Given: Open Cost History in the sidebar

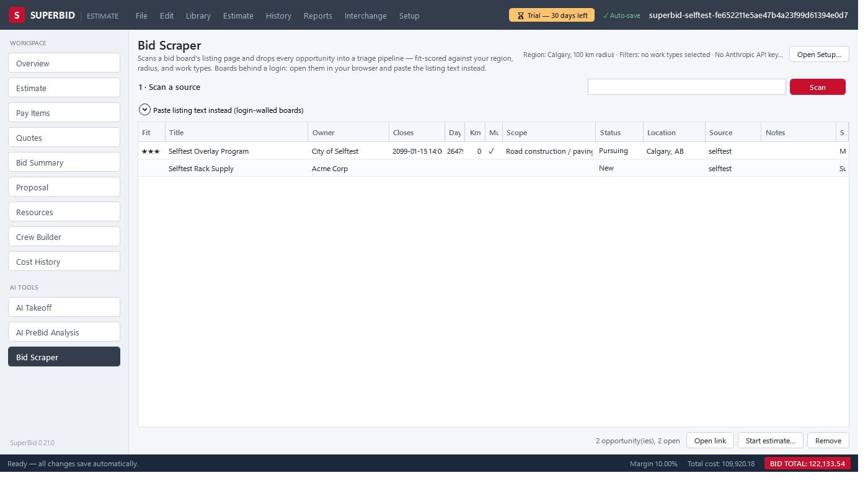Looking at the screenshot, I should pyautogui.click(x=64, y=261).
